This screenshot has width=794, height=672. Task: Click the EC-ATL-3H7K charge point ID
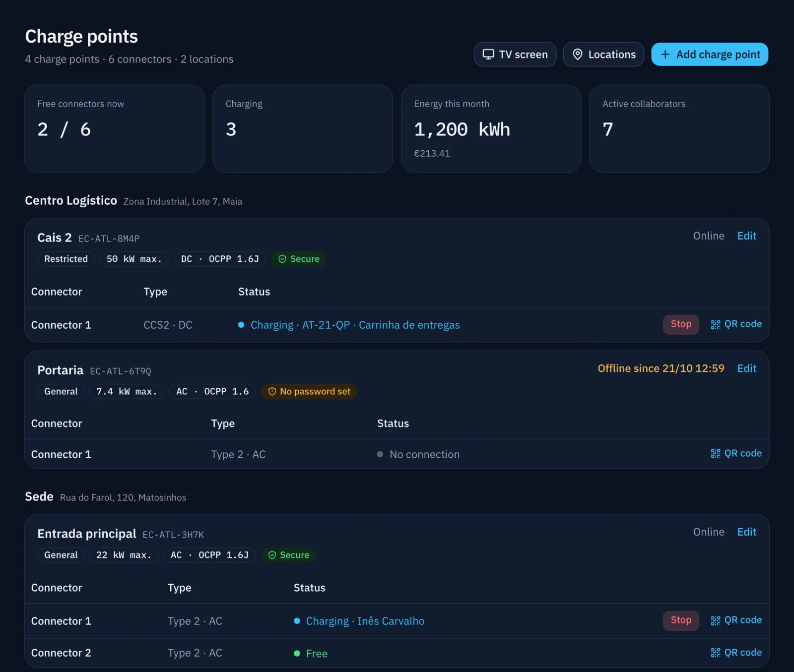coord(173,535)
